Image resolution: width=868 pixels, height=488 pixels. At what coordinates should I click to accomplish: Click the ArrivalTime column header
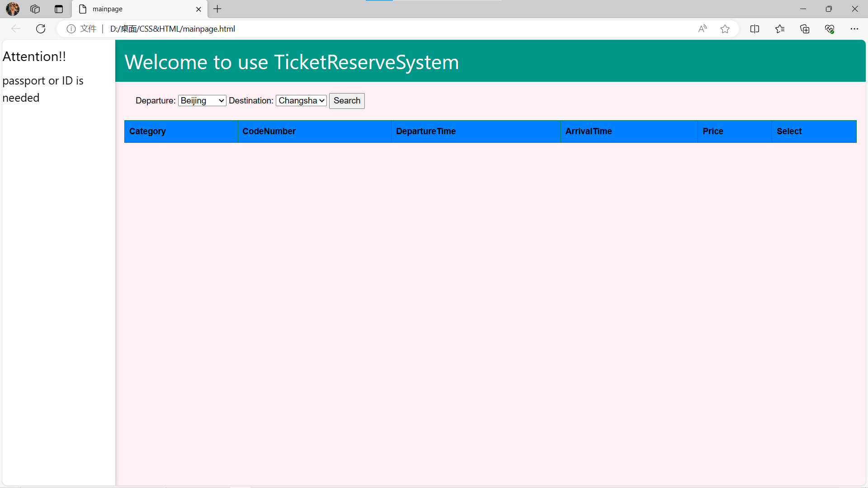[x=629, y=131]
